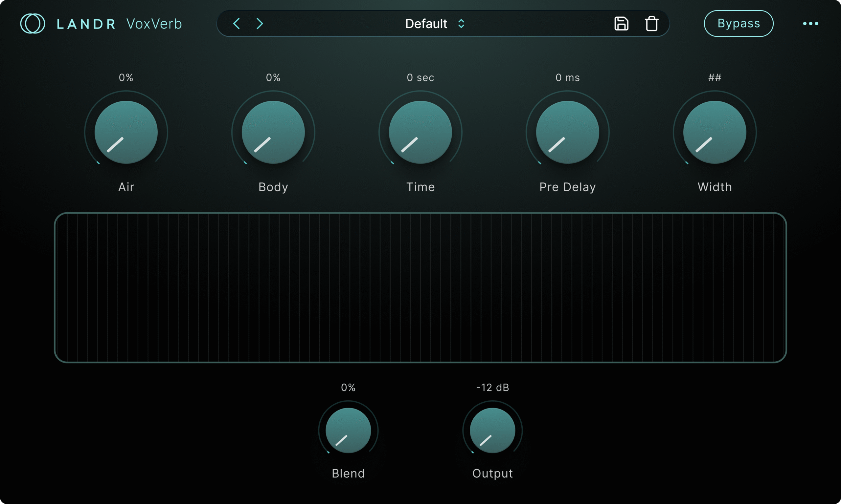This screenshot has height=504, width=841.
Task: Toggle the Bypass button
Action: tap(739, 23)
